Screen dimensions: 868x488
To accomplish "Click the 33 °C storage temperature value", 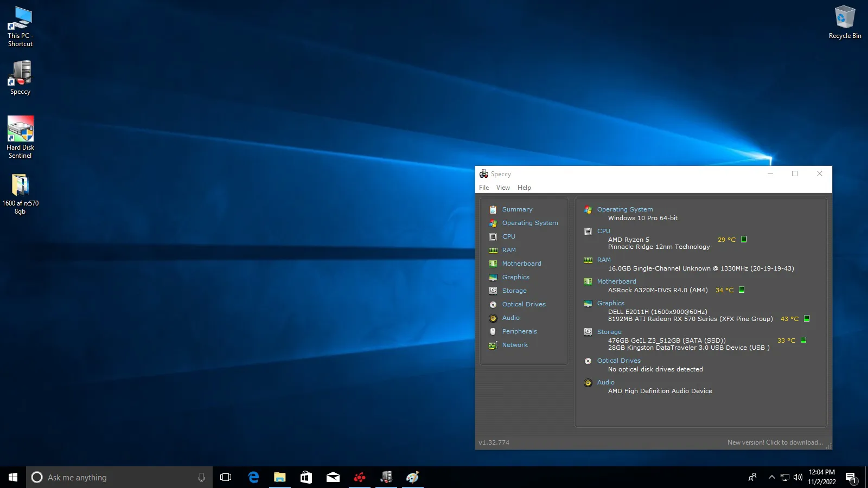I will 786,341.
